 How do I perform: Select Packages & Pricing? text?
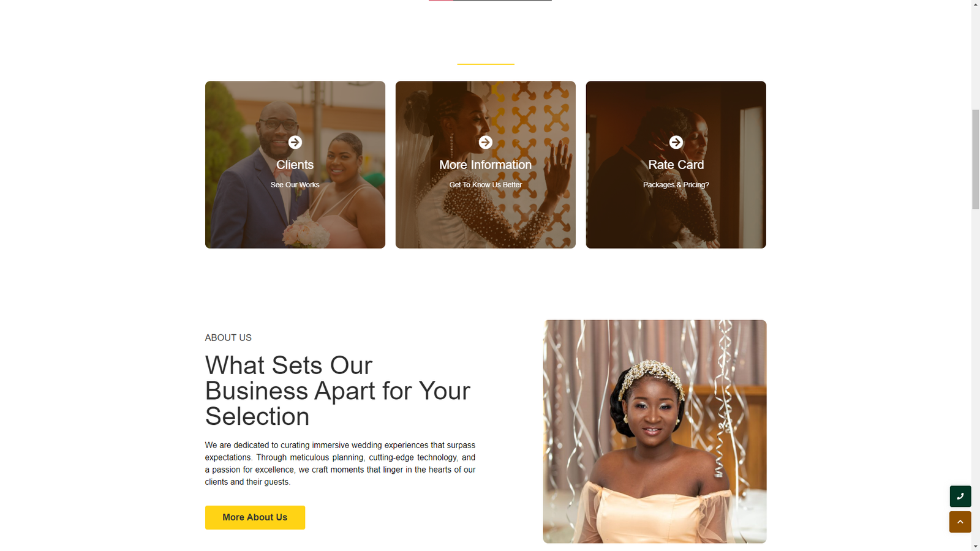[x=676, y=185]
